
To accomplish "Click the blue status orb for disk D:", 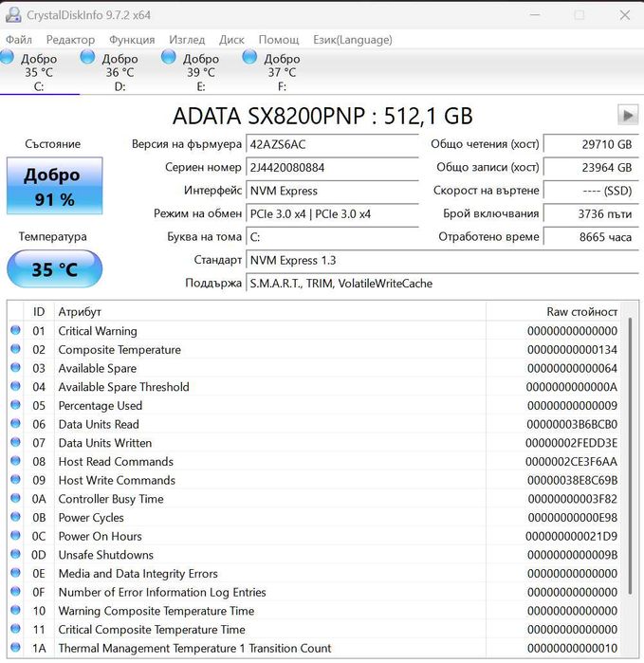I will click(87, 57).
